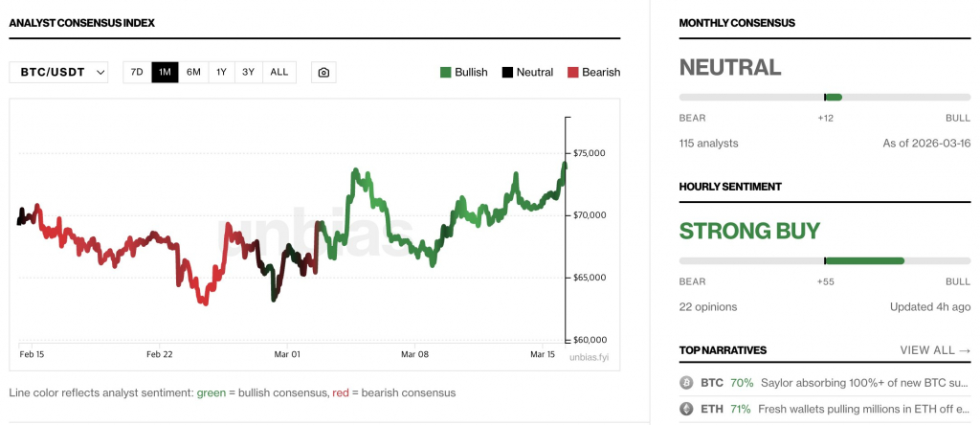980x425 pixels.
Task: Click the BTC coin icon in narratives
Action: coord(685,383)
